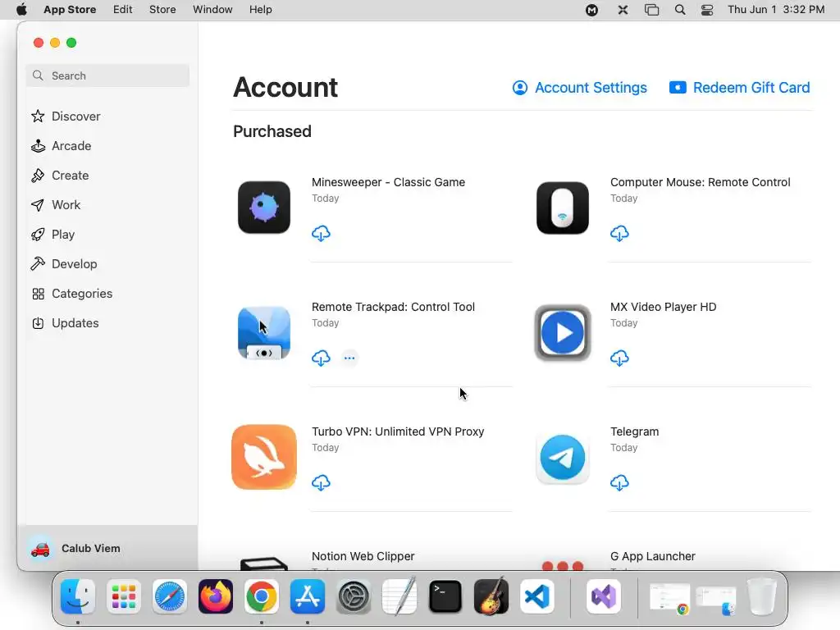Open TextEdit from the Dock
840x630 pixels.
pyautogui.click(x=399, y=596)
